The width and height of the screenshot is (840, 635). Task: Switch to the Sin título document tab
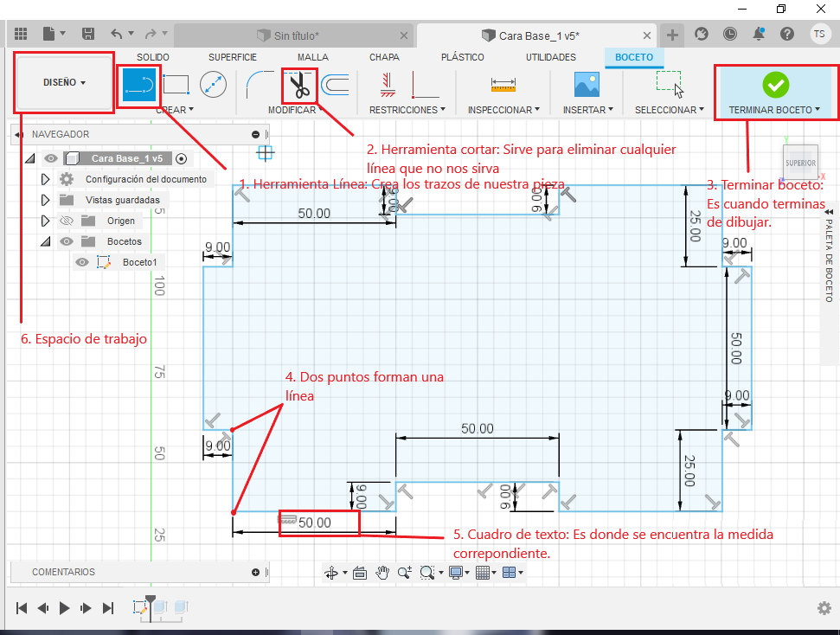click(x=296, y=36)
